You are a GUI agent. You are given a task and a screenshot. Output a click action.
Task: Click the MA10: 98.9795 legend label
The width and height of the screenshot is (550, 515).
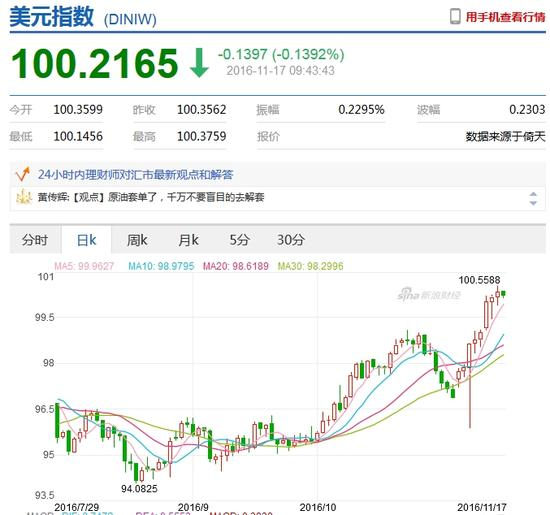[x=161, y=266]
